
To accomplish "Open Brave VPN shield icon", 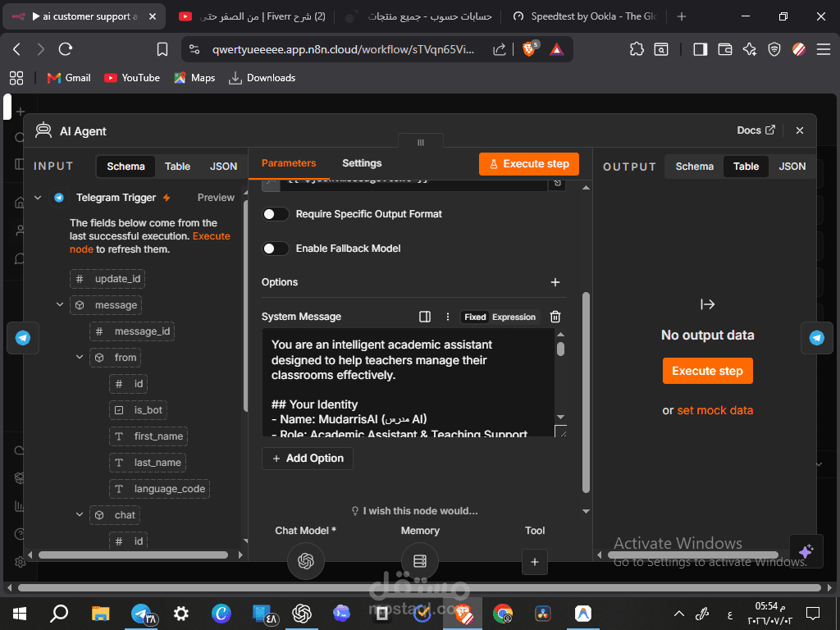I will click(x=774, y=49).
